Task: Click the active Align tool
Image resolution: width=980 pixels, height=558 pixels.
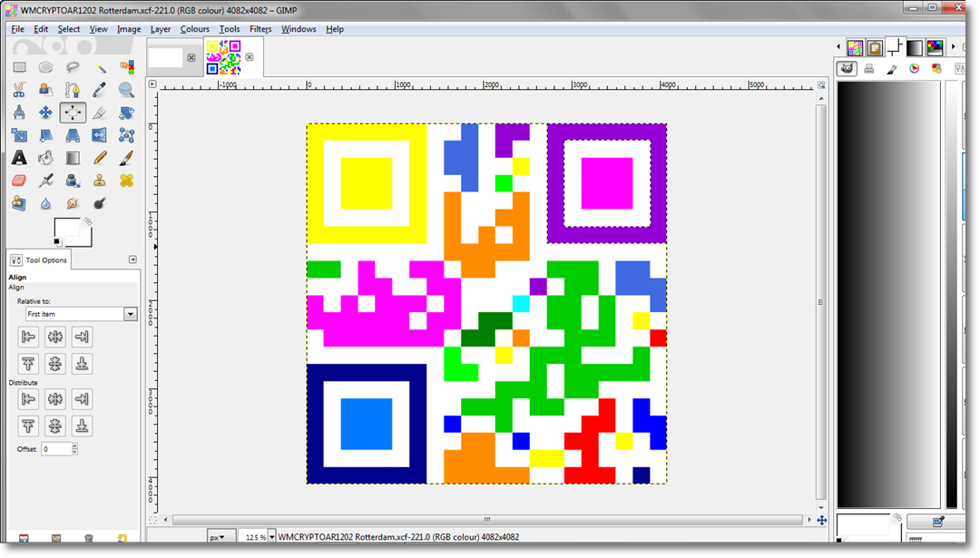Action: (x=73, y=113)
